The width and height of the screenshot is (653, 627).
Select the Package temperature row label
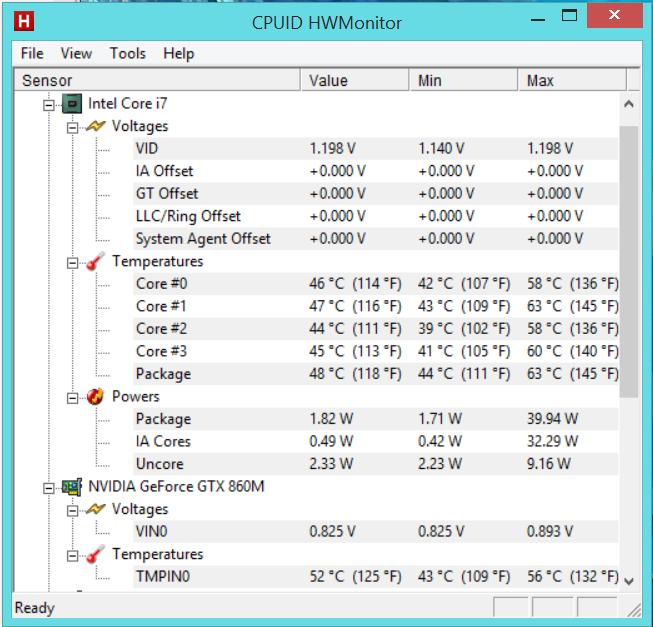163,374
